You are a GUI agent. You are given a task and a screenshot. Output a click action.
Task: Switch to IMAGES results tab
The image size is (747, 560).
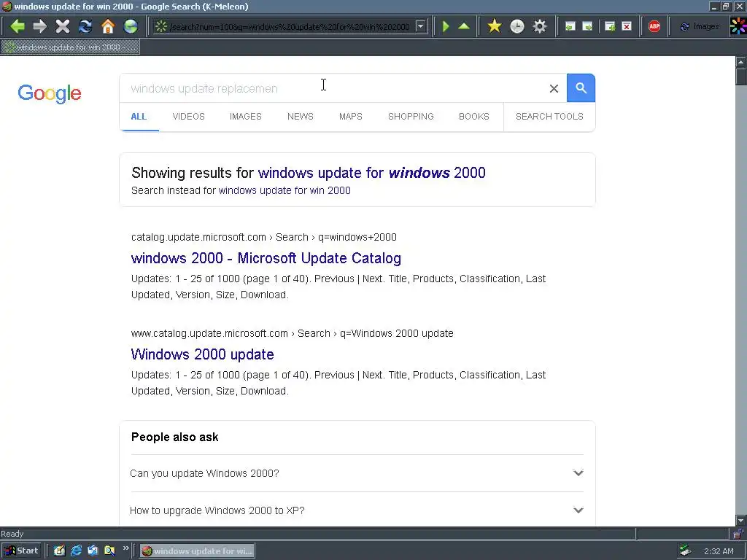point(245,117)
